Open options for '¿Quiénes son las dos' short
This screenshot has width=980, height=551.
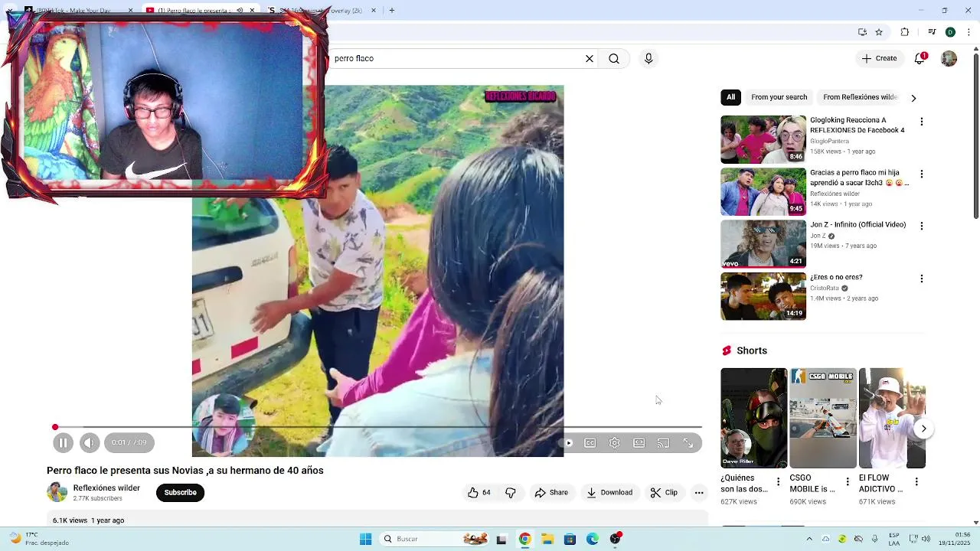click(779, 481)
